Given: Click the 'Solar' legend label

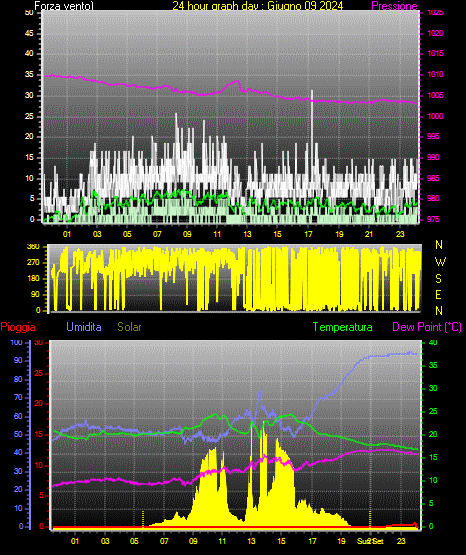Looking at the screenshot, I should coord(129,327).
